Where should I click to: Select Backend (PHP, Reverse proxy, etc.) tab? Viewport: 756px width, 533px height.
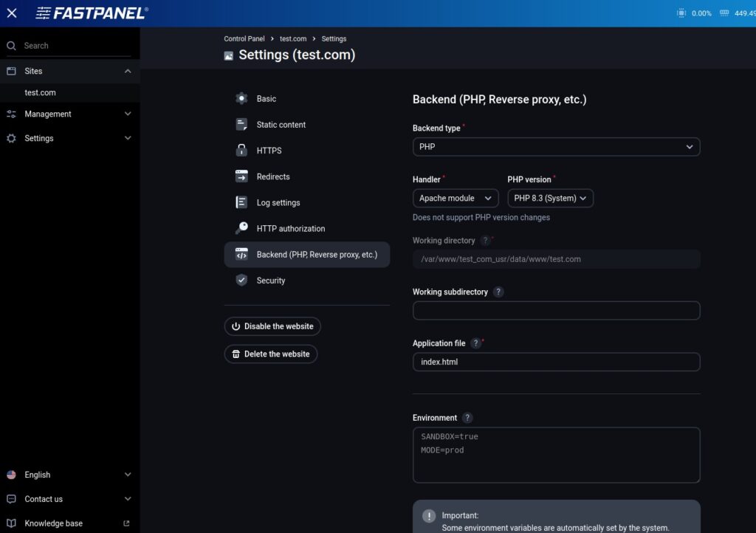[306, 255]
